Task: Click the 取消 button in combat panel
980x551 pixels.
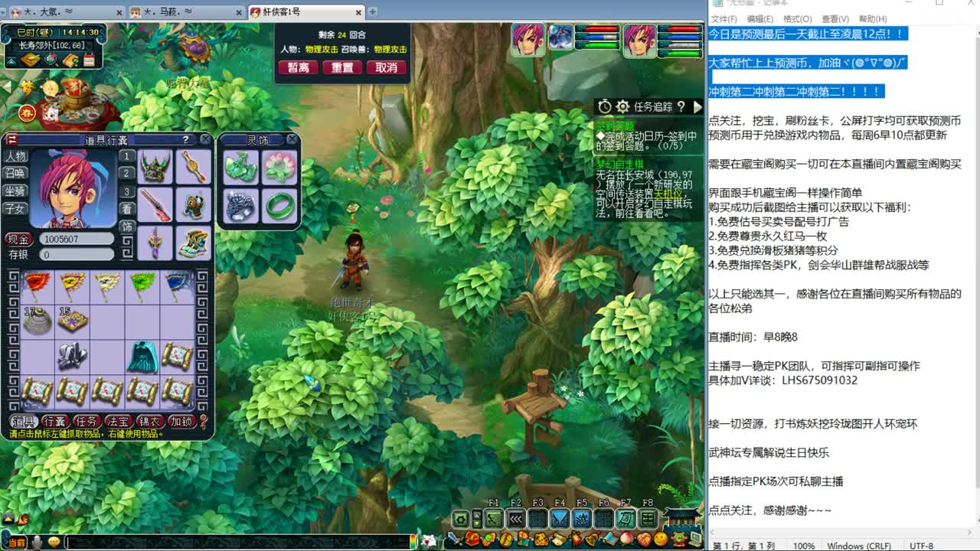Action: pos(387,67)
